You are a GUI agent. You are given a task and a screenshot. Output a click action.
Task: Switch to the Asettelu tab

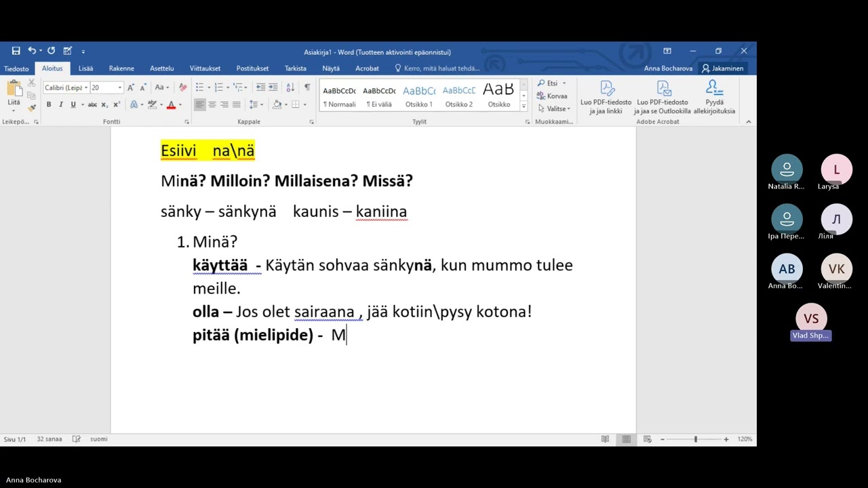click(161, 68)
